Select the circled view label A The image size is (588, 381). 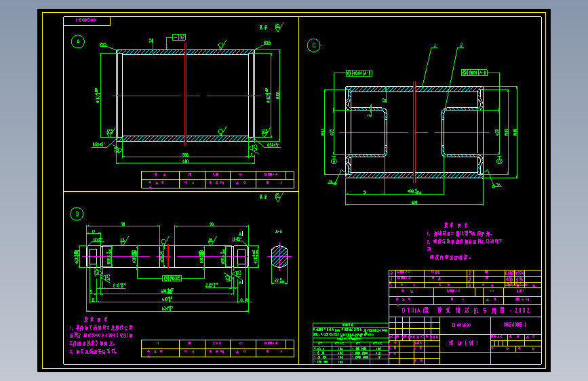coord(78,41)
